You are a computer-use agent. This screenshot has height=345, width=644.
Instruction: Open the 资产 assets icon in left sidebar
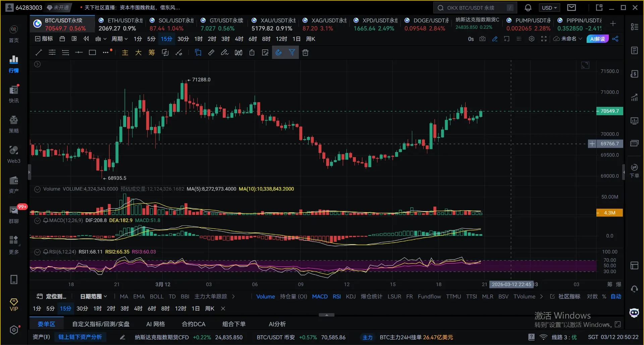[14, 185]
